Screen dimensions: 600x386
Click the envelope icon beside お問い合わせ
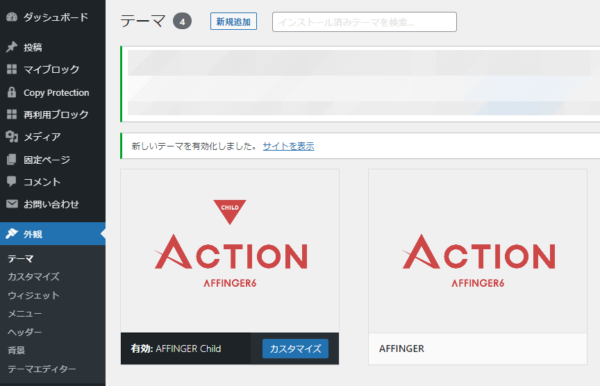(x=12, y=204)
